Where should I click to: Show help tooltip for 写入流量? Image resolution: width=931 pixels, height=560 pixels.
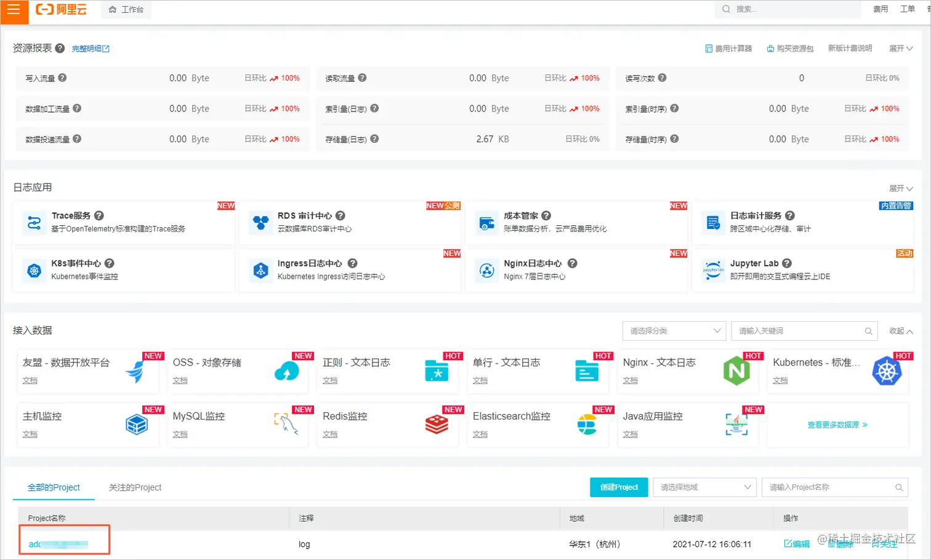coord(62,78)
